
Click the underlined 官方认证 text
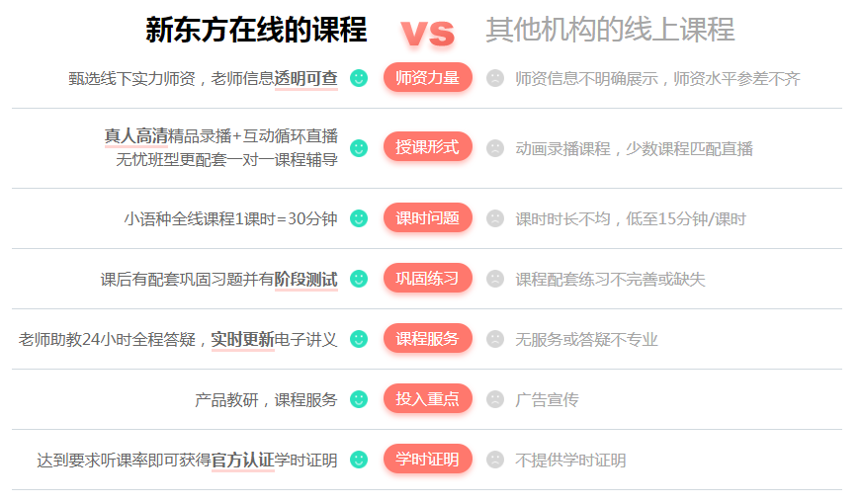tap(243, 461)
